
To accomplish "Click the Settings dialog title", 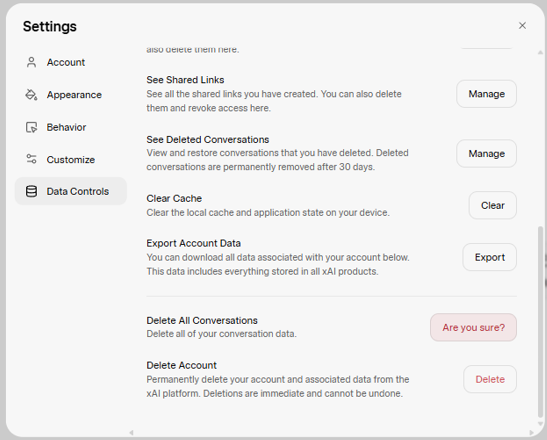I will [x=50, y=27].
